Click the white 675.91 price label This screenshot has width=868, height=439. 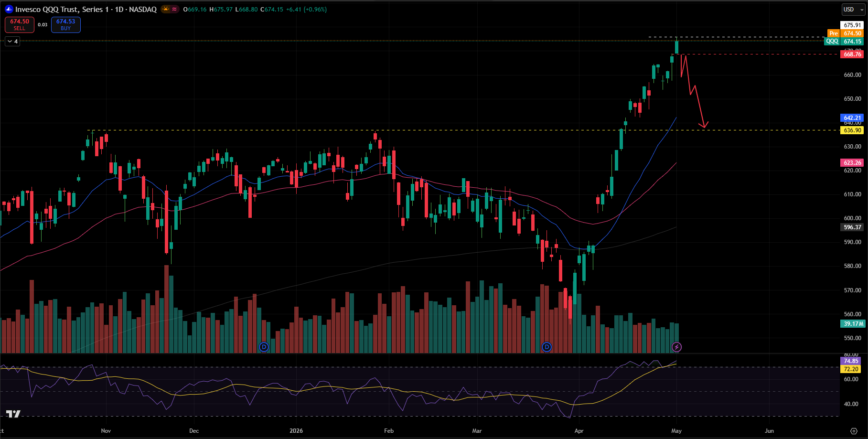pyautogui.click(x=852, y=25)
